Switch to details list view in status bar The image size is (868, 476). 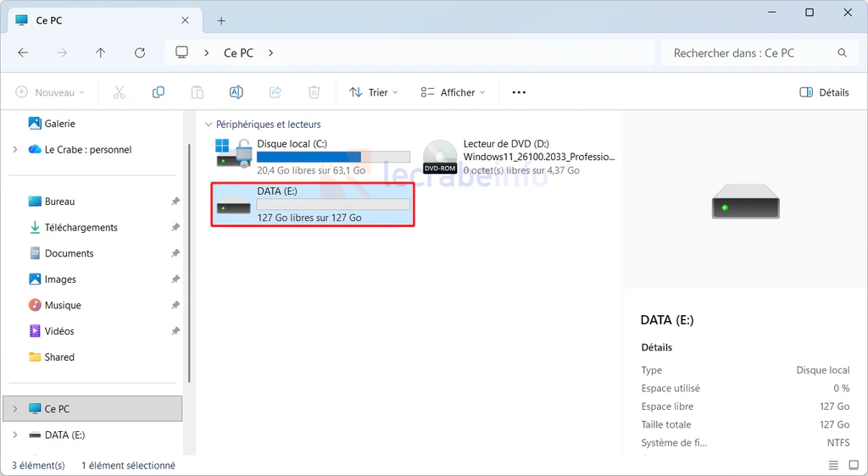(833, 465)
